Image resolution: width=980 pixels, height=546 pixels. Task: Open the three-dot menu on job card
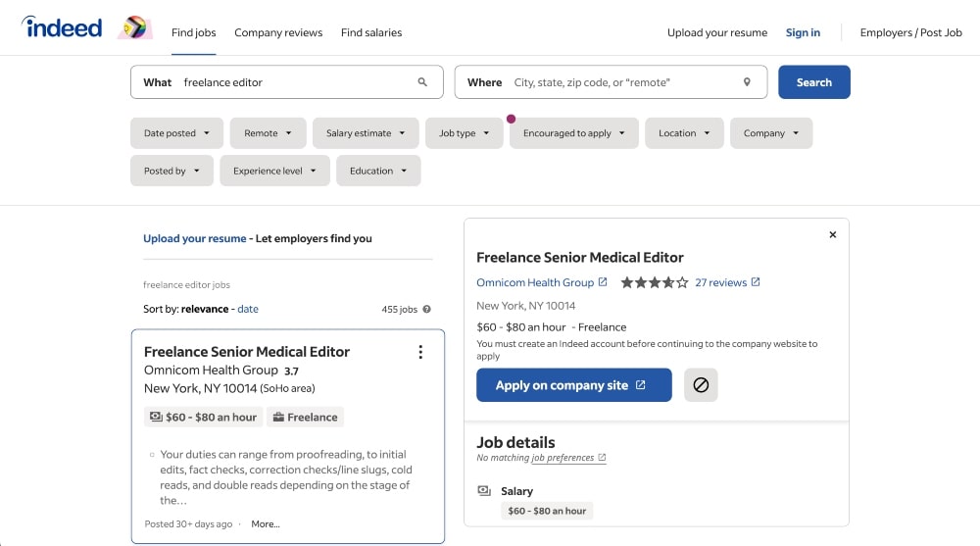(420, 352)
